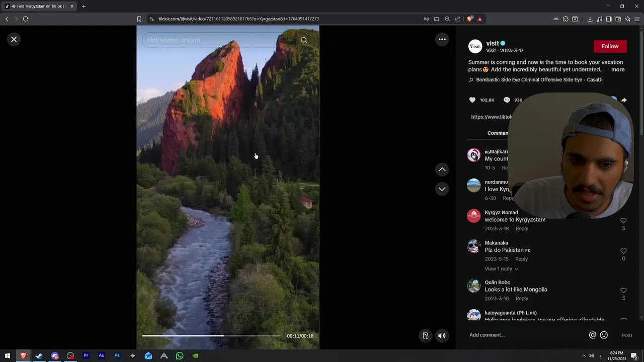Click the site settings icon beside the URL
Screen dimensions: 644x362
tap(151, 19)
